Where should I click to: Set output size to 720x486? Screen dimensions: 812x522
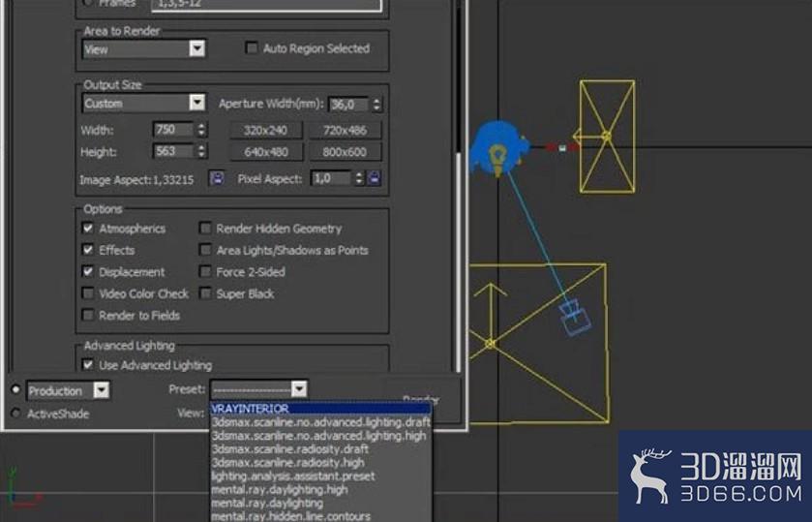click(x=345, y=130)
